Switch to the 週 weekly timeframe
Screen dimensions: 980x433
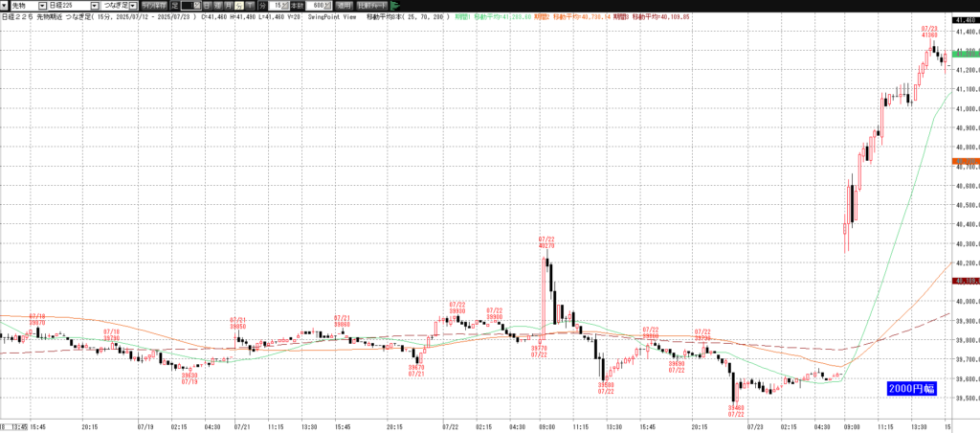coord(218,6)
